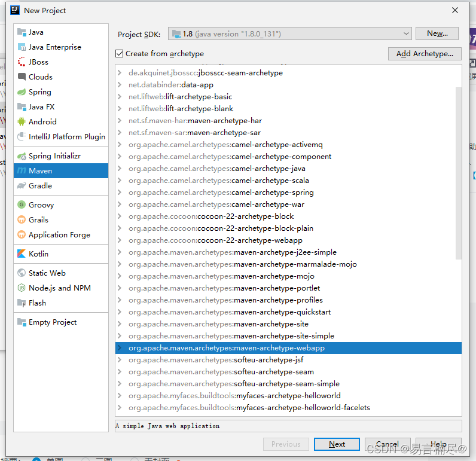Expand softeu-archetype-jsf node
This screenshot has width=476, height=461.
click(x=120, y=360)
